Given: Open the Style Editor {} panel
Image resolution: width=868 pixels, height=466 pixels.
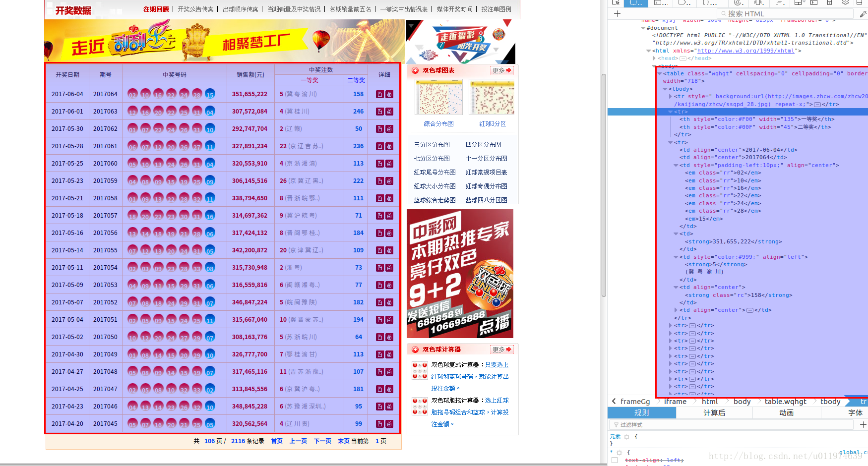Looking at the screenshot, I should (x=705, y=3).
